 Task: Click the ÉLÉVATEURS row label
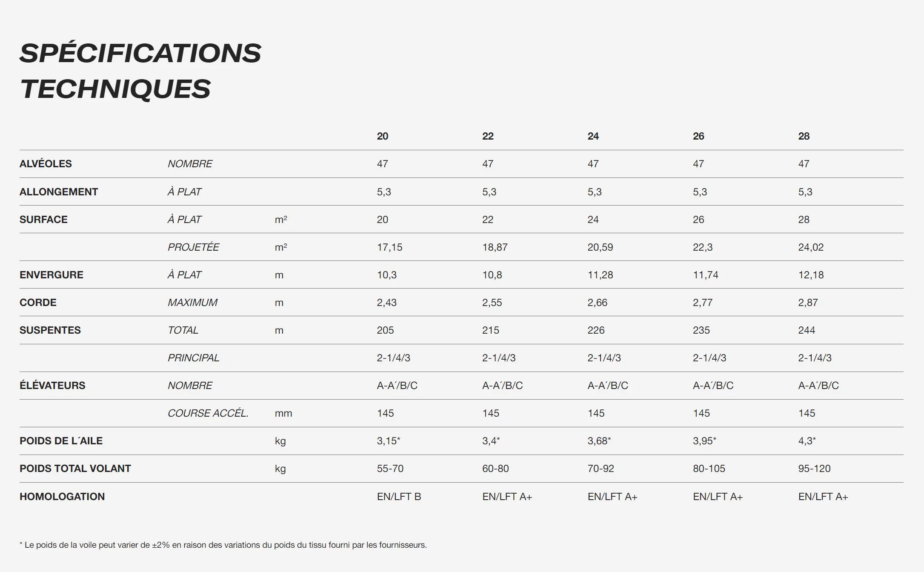tap(52, 386)
